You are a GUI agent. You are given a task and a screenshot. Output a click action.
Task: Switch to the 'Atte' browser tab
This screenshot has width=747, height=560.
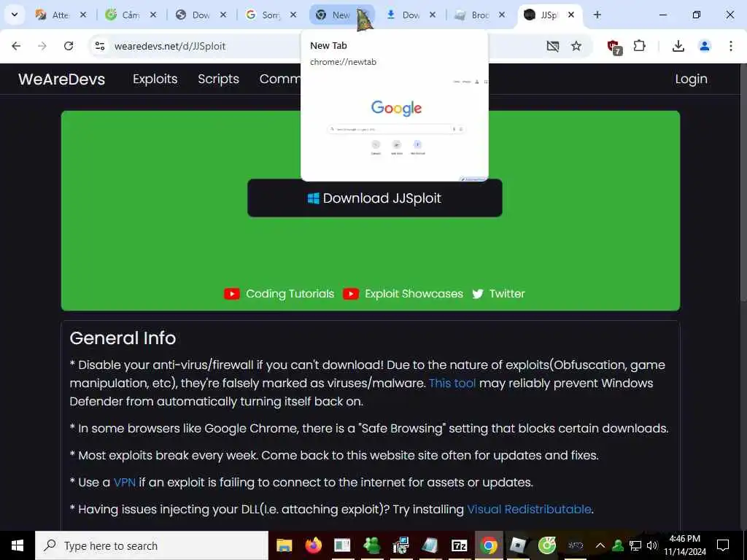tap(60, 15)
